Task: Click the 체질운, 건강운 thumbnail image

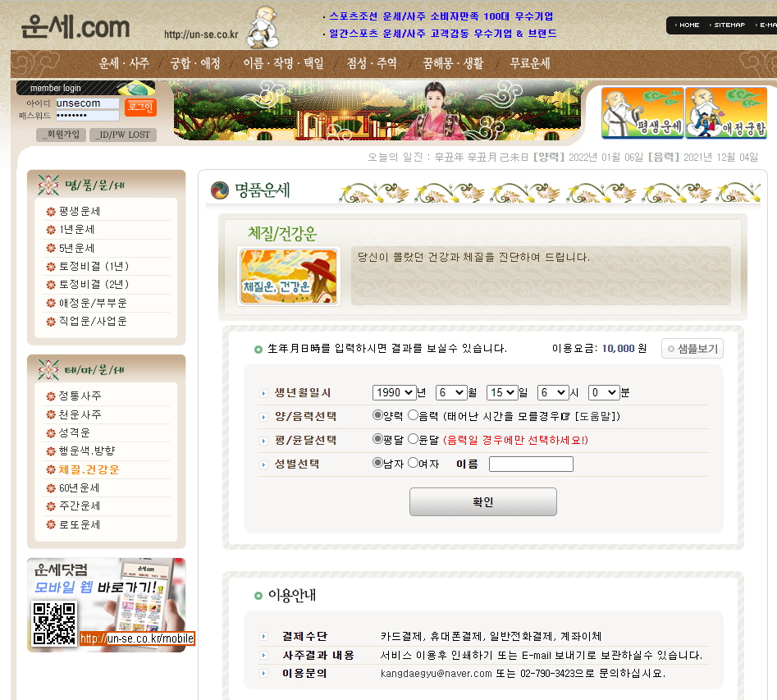Action: click(x=288, y=276)
